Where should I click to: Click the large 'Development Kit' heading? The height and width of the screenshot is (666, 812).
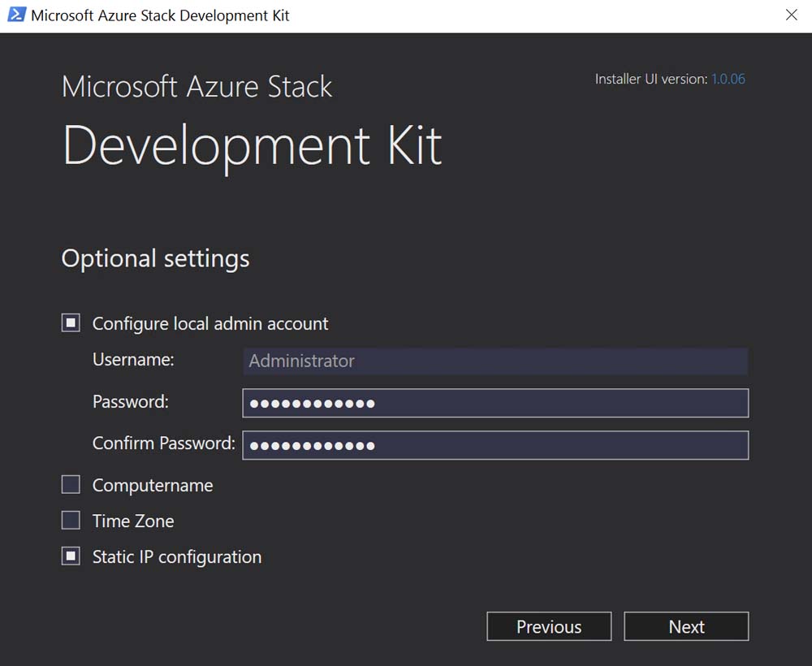tap(252, 146)
